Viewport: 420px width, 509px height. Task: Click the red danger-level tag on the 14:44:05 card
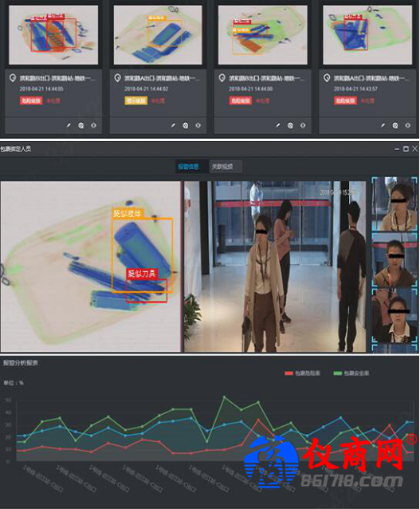pyautogui.click(x=31, y=101)
